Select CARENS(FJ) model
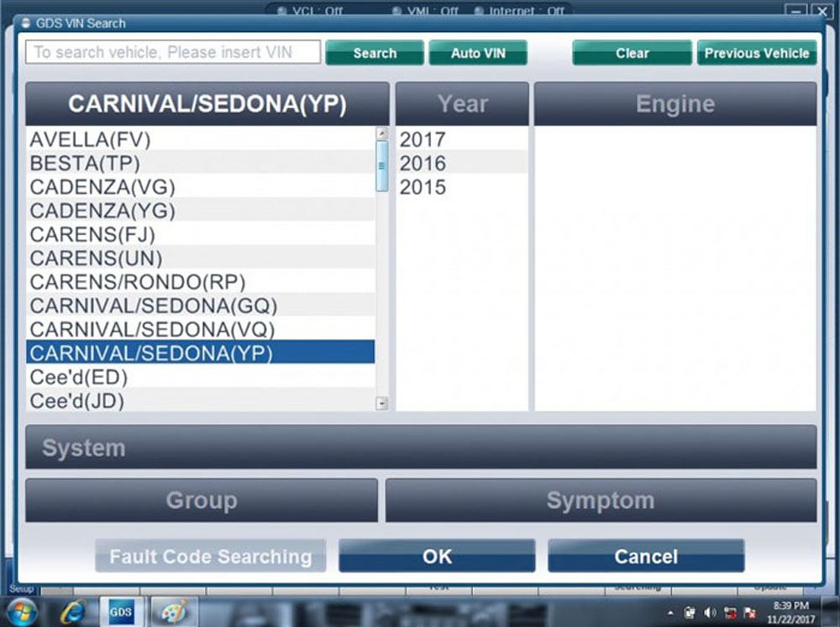The image size is (840, 627). pos(201,234)
